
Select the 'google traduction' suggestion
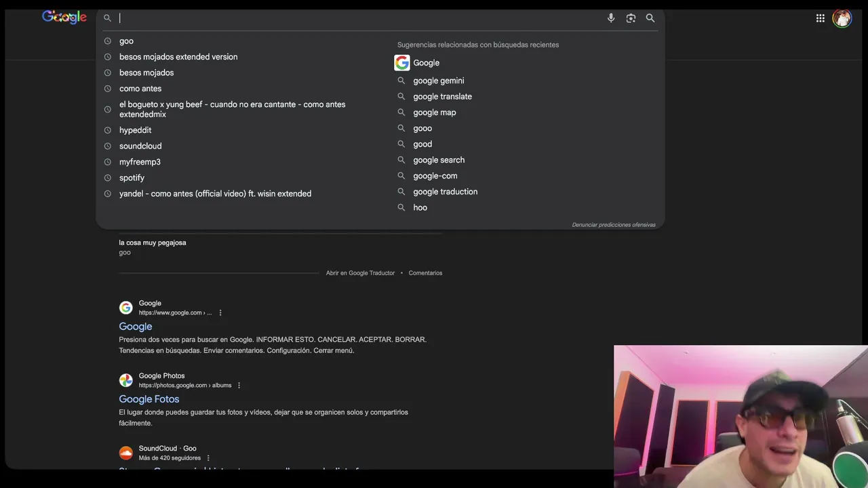pos(446,192)
